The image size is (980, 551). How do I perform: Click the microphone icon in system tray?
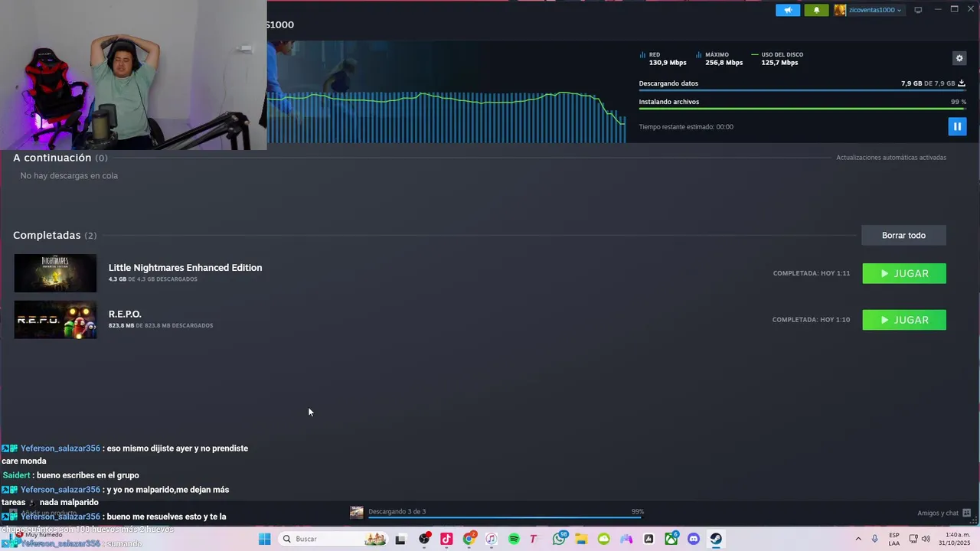[874, 539]
